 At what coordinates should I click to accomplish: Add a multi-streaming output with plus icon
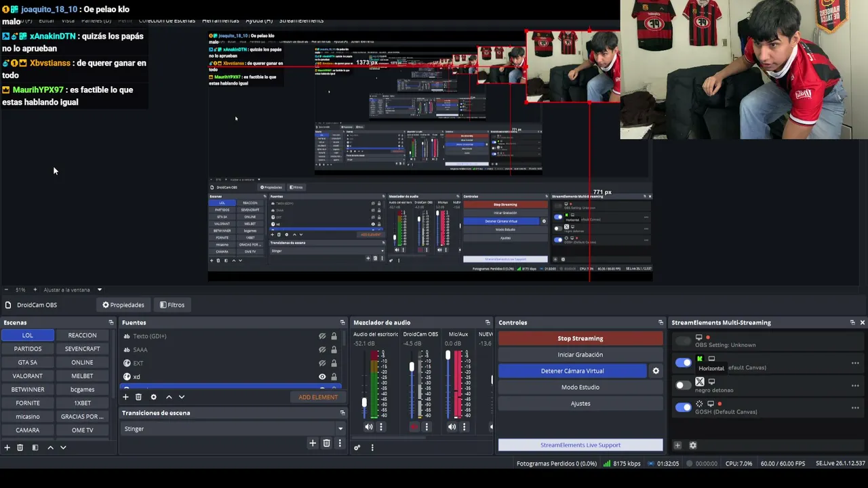tap(677, 445)
